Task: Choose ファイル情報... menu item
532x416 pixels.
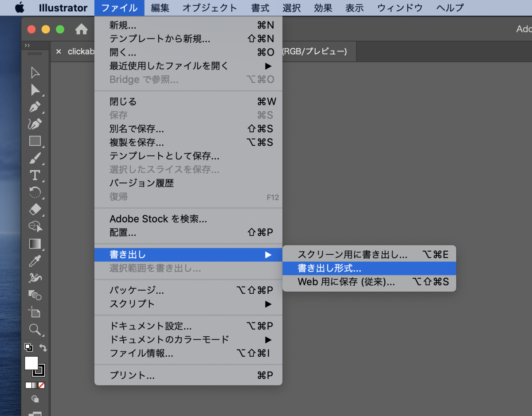Action: pyautogui.click(x=188, y=354)
